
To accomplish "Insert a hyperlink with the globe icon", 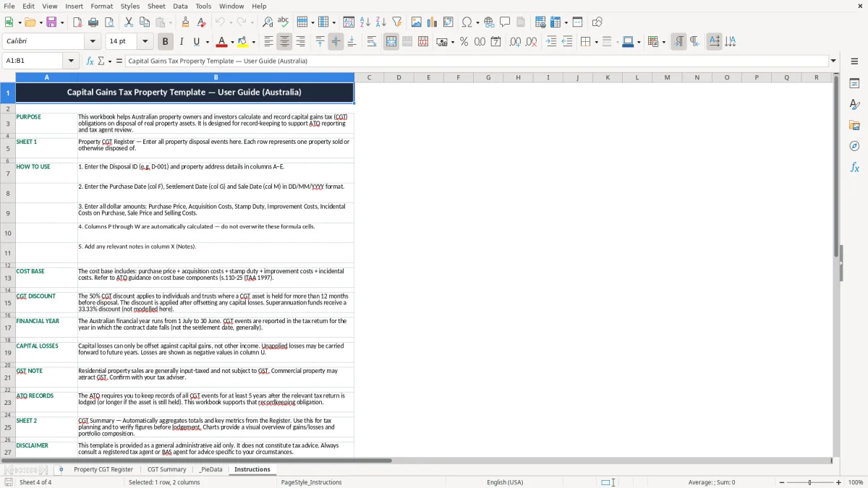I will pyautogui.click(x=490, y=22).
